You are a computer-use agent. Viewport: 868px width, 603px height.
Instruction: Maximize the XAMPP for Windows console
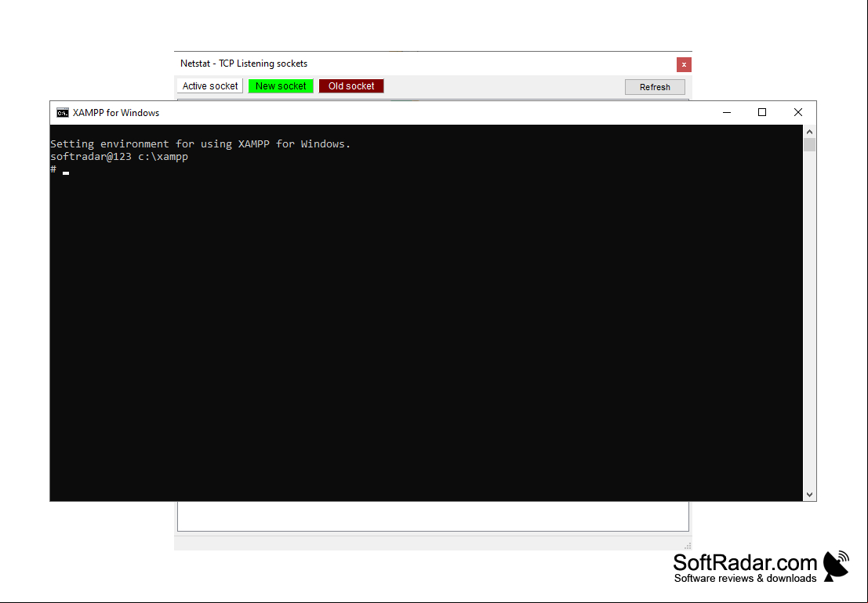click(762, 112)
